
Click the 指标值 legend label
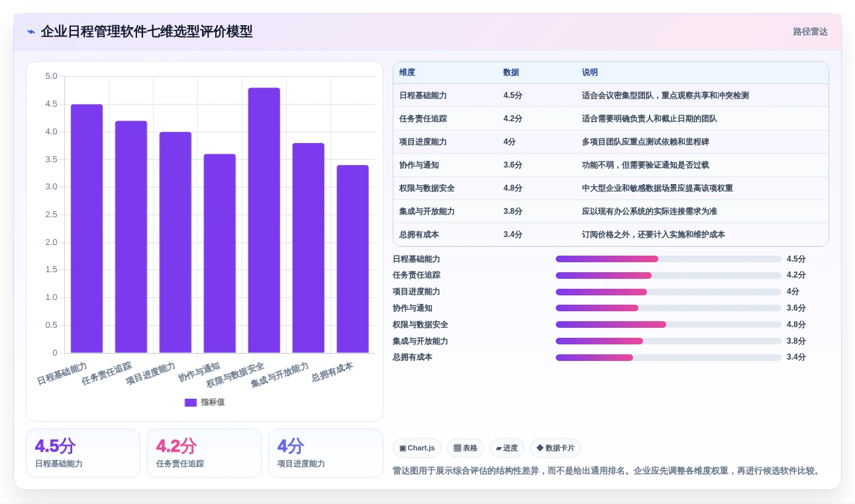coord(213,402)
